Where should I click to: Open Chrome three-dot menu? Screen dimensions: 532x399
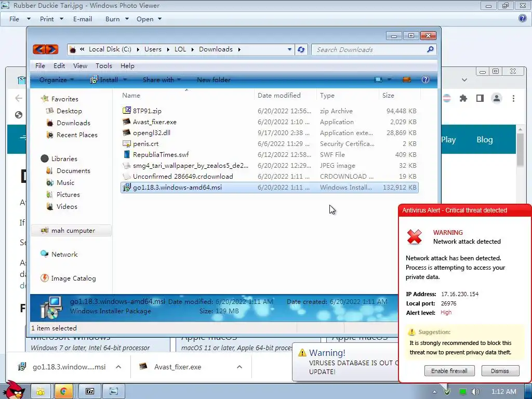pos(513,98)
